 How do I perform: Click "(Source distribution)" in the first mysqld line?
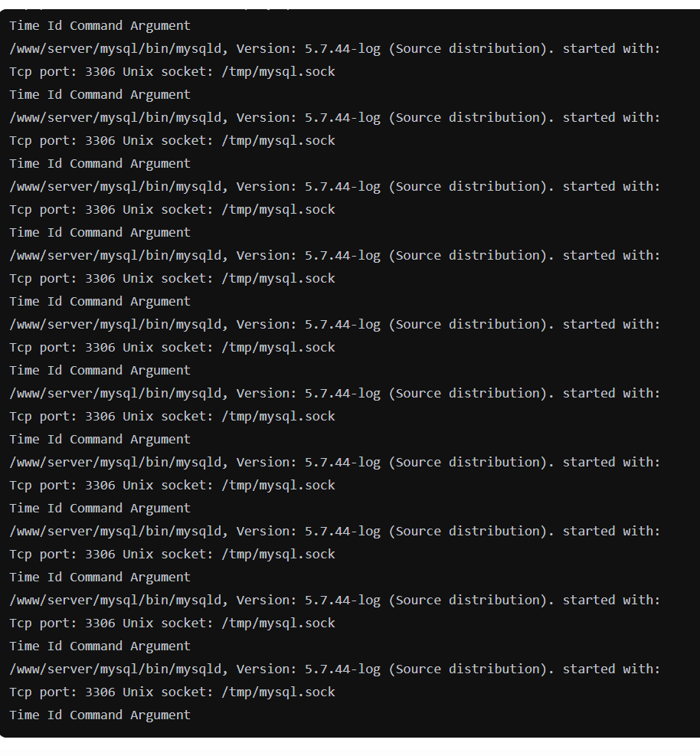pyautogui.click(x=471, y=49)
